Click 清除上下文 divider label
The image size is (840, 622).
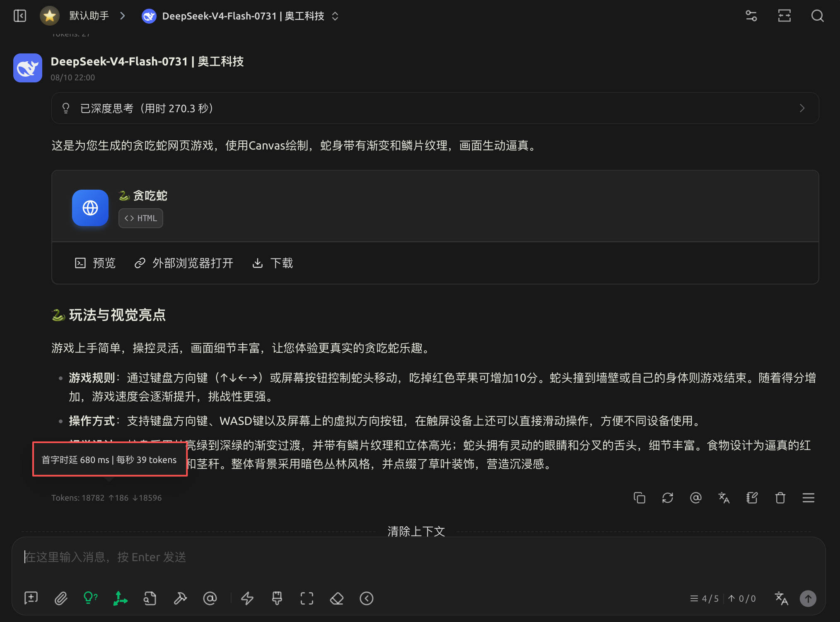(416, 531)
